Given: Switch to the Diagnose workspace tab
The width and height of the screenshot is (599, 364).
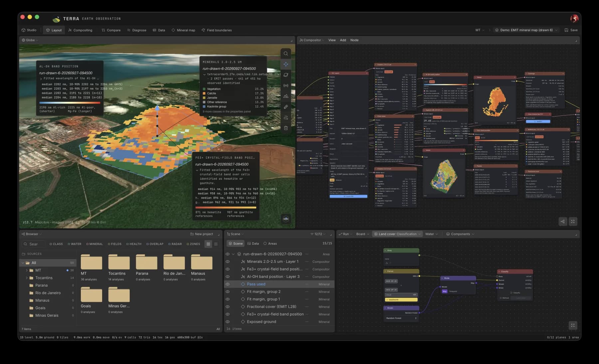Looking at the screenshot, I should click(137, 30).
